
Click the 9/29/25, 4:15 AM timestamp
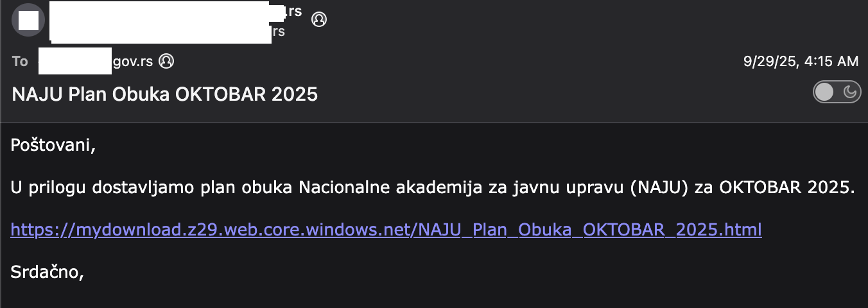[x=801, y=62]
